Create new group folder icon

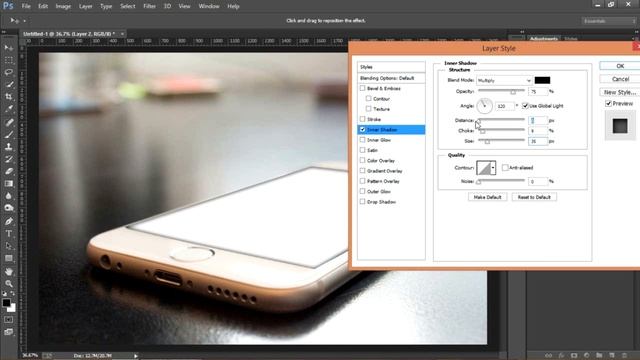point(599,356)
